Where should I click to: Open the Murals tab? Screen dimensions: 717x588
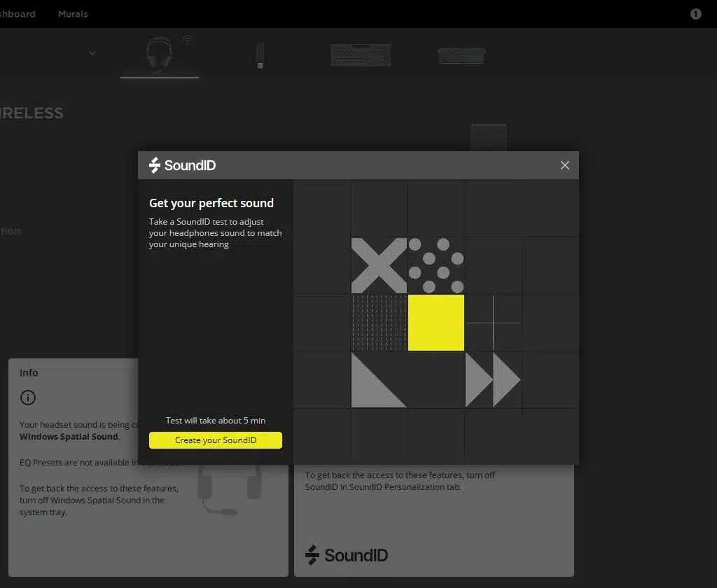(x=73, y=14)
